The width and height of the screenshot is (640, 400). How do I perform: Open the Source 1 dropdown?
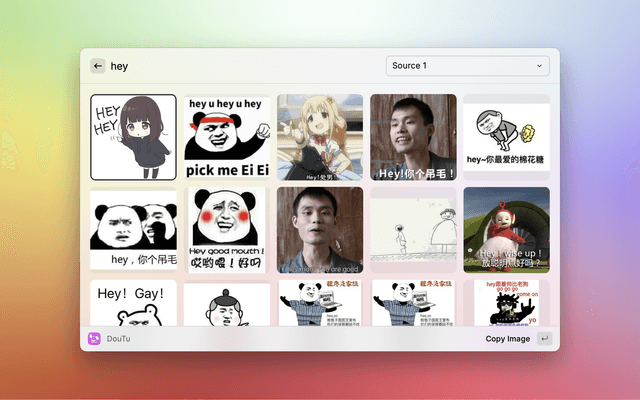click(x=467, y=66)
